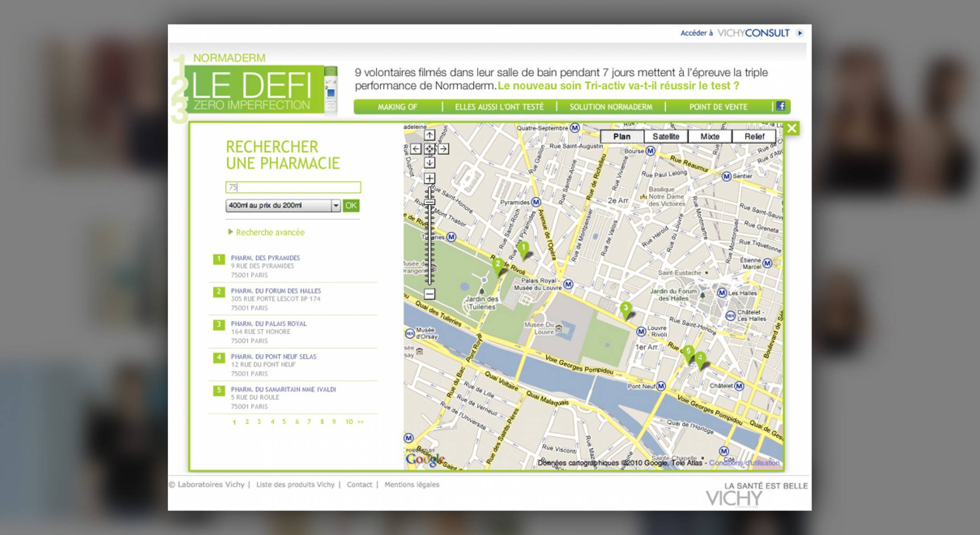
Task: Click the VichyConsult arrow icon
Action: pos(800,33)
